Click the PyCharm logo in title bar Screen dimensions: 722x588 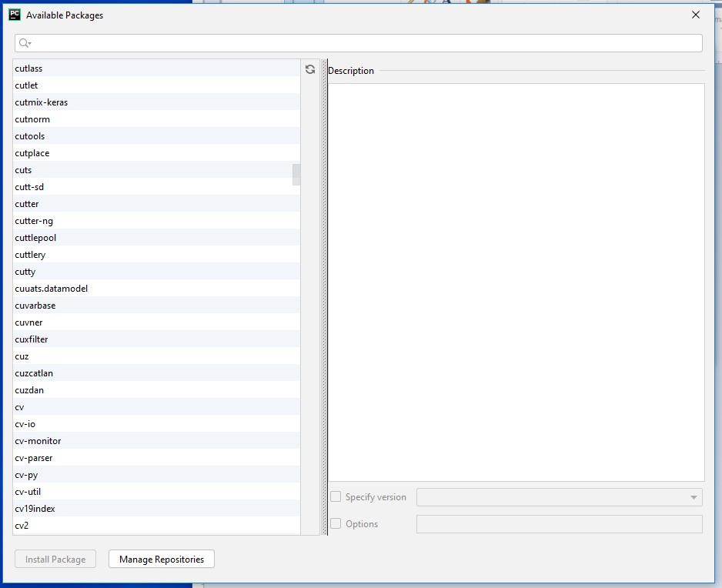coord(14,15)
